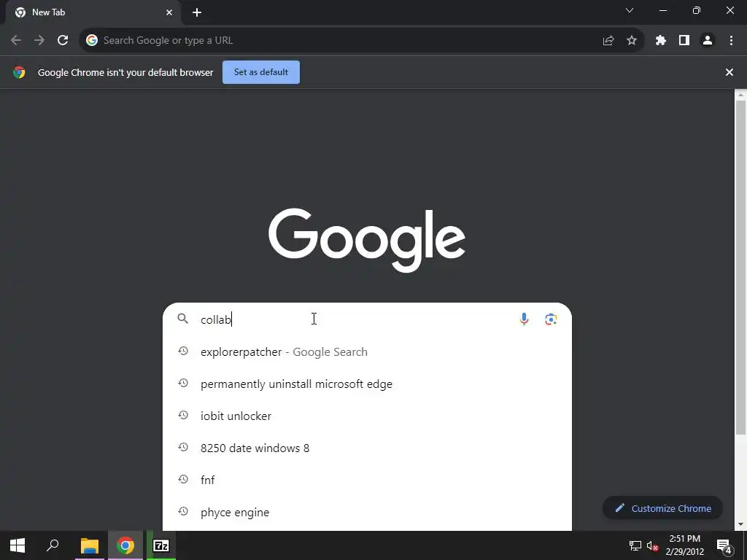Click the magnifier icon in the search box

click(183, 319)
